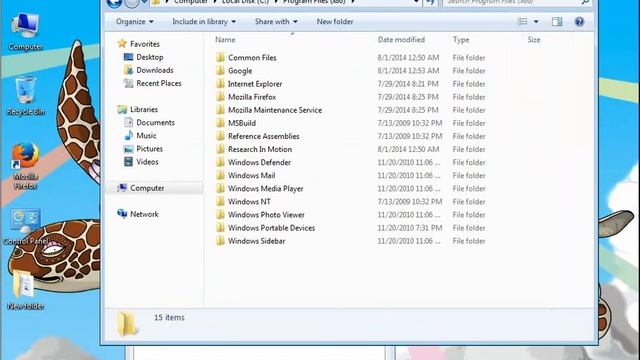640x360 pixels.
Task: Select the Windows NT folder
Action: (x=249, y=201)
